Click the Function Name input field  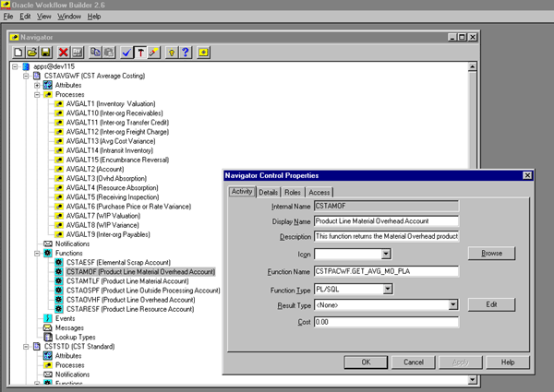pyautogui.click(x=387, y=271)
